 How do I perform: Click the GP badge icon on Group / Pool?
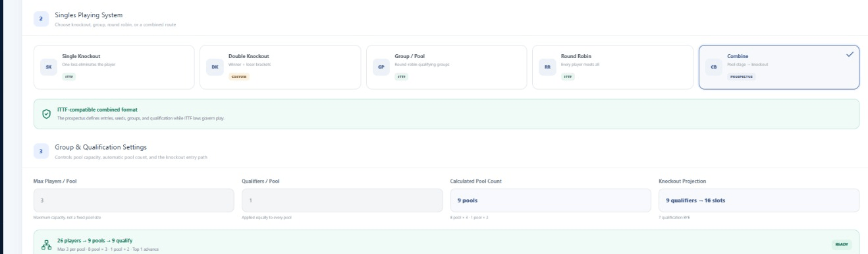(x=381, y=67)
